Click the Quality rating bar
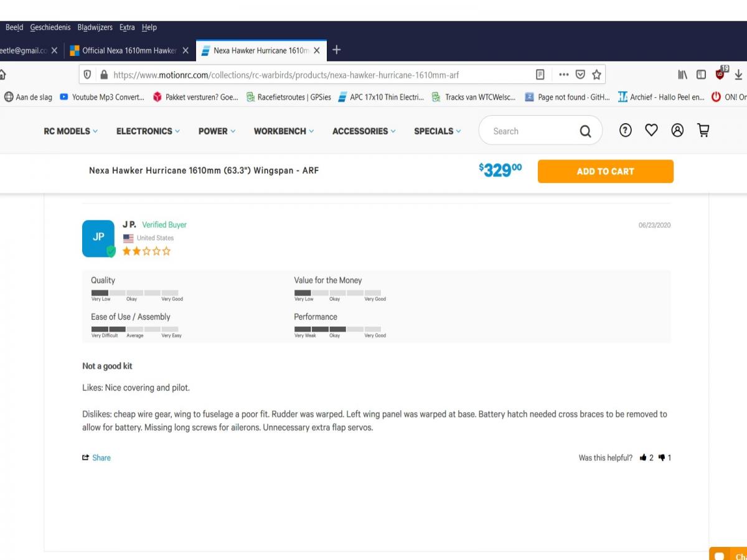Viewport: 747px width, 560px height. point(134,292)
